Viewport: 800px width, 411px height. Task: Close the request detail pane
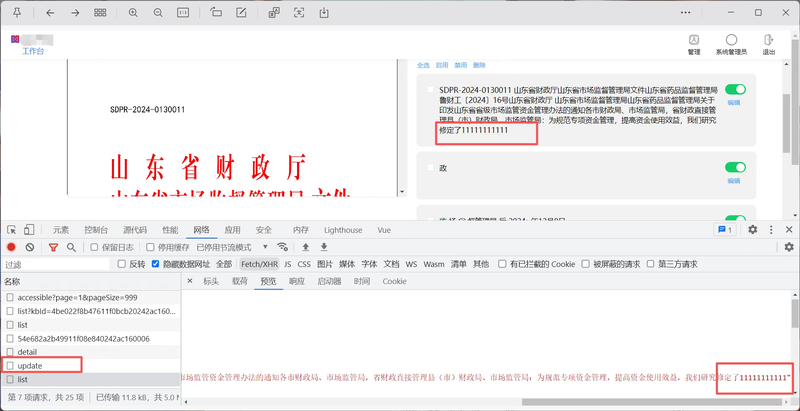pyautogui.click(x=190, y=281)
